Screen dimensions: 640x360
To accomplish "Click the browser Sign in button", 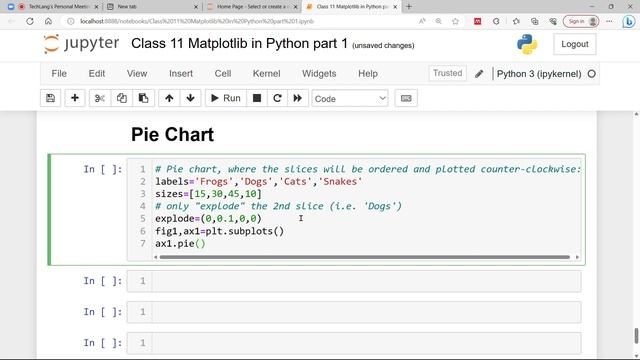I will 581,21.
